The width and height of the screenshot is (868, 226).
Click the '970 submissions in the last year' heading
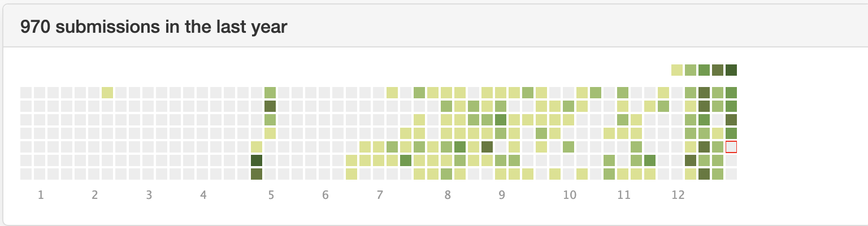154,27
